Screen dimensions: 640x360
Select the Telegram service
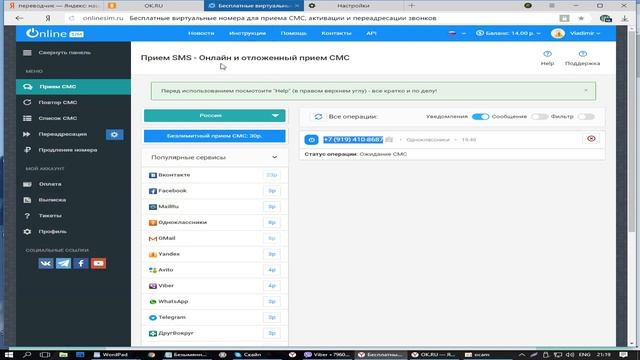coord(215,318)
